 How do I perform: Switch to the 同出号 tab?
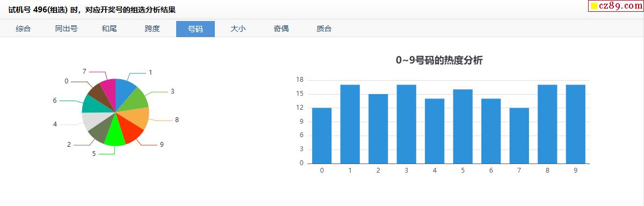pyautogui.click(x=67, y=29)
